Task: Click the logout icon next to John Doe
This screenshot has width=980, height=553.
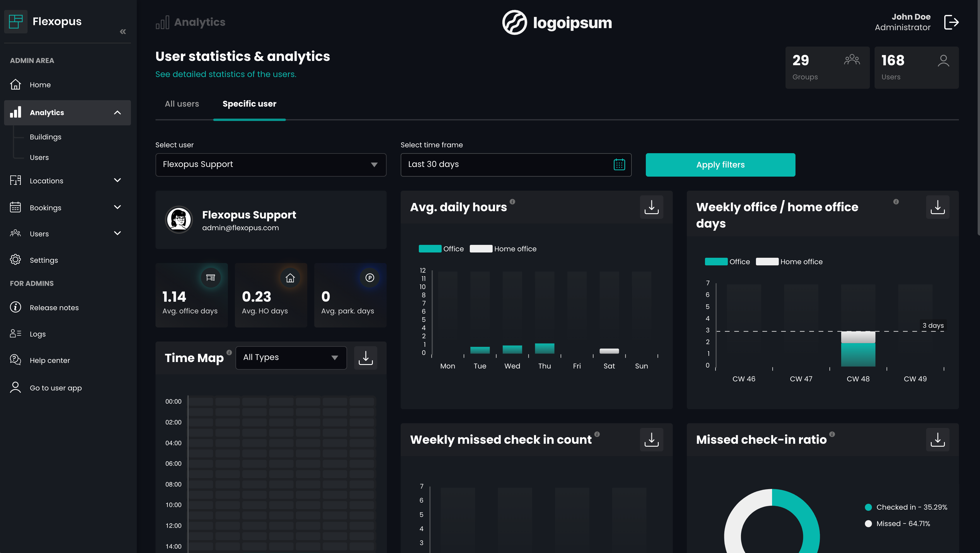Action: (x=951, y=22)
